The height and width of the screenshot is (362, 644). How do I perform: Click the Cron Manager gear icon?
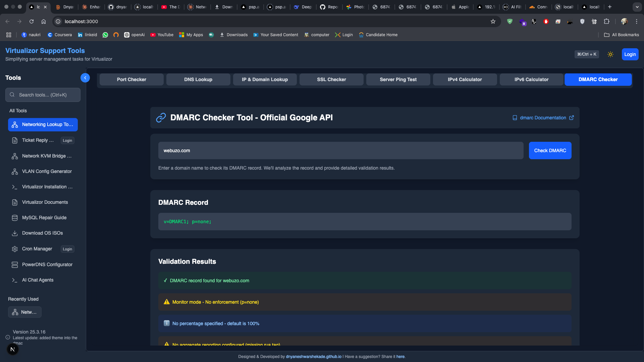tap(15, 249)
